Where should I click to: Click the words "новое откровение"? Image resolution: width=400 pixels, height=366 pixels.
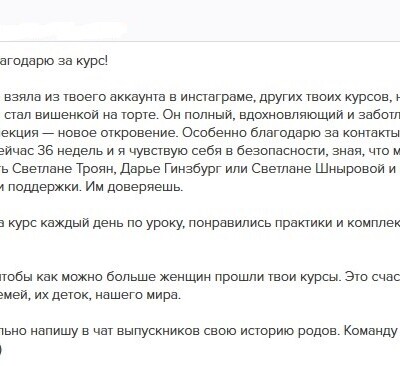[117, 133]
